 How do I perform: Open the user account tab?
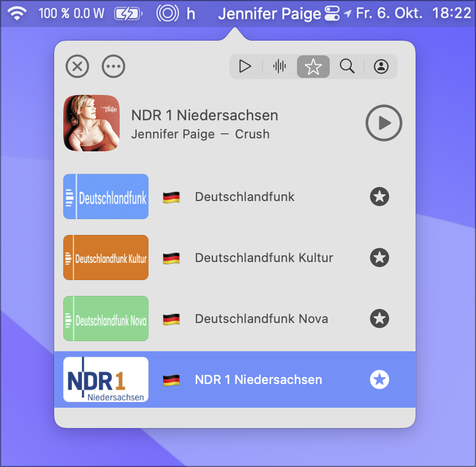point(381,67)
